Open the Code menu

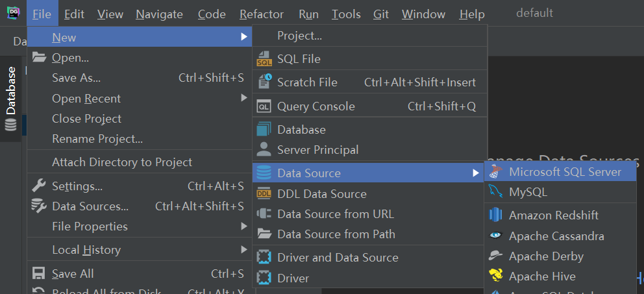click(212, 14)
